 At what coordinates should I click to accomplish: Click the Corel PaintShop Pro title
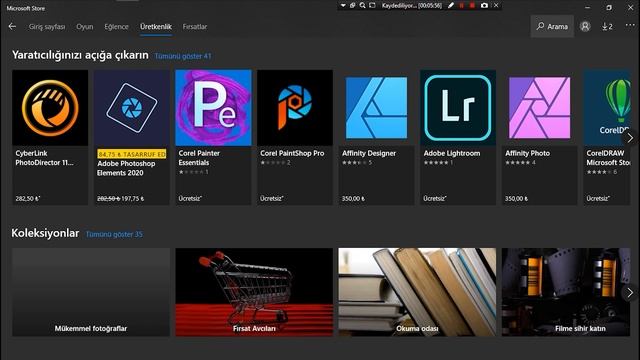(x=292, y=153)
